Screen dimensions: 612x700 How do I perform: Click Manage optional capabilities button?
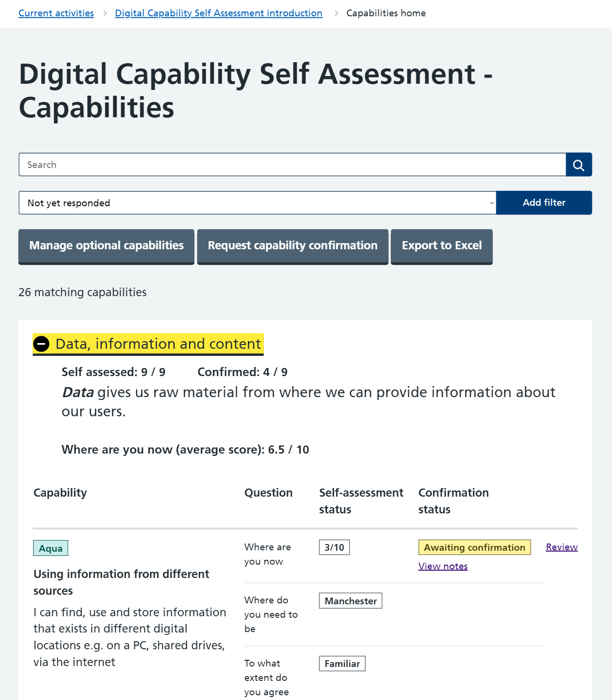pos(106,246)
